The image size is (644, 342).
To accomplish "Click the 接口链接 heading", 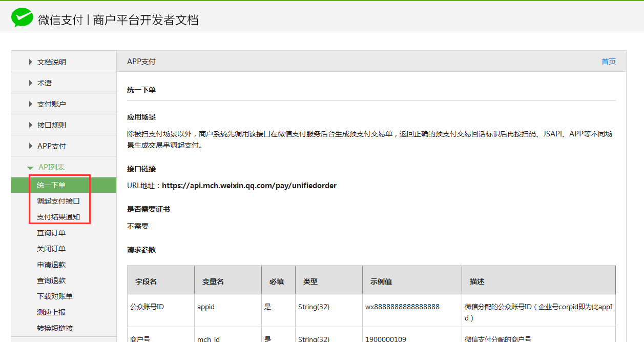I will click(141, 169).
